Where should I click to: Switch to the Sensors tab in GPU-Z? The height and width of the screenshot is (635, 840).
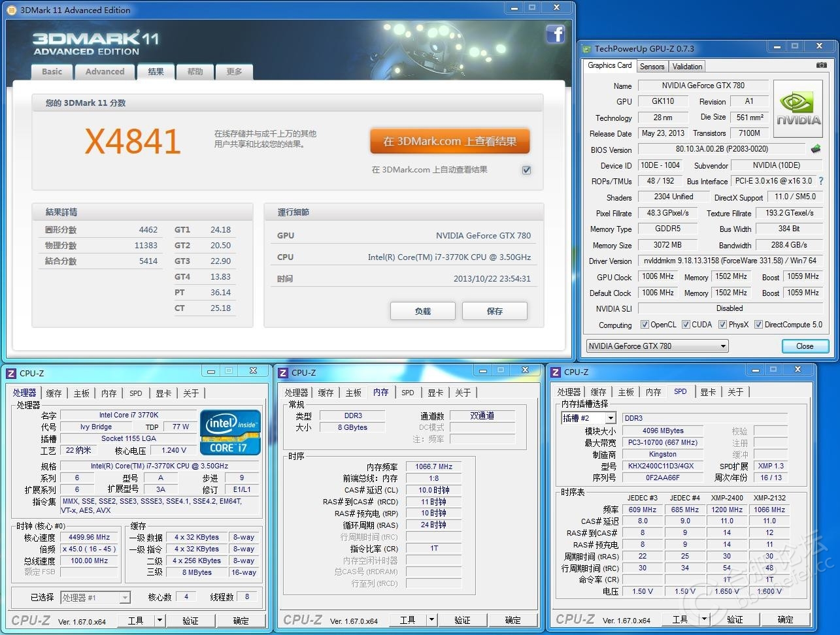[x=652, y=67]
